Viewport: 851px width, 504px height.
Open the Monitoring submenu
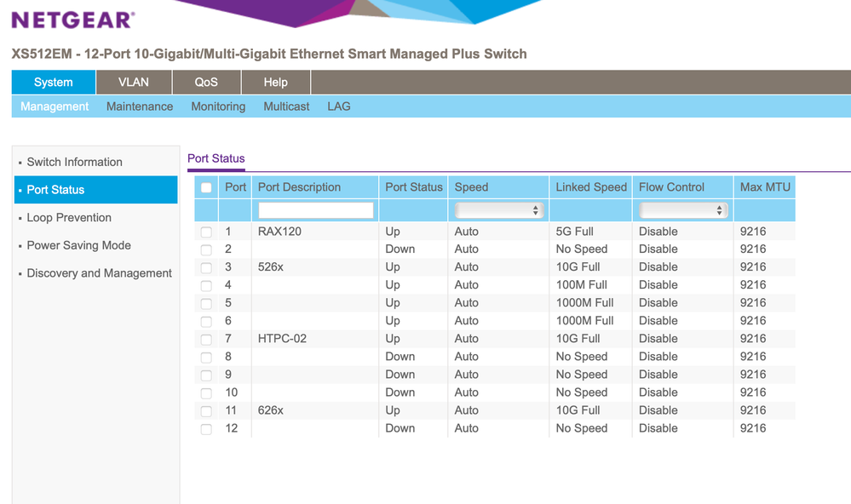point(218,106)
